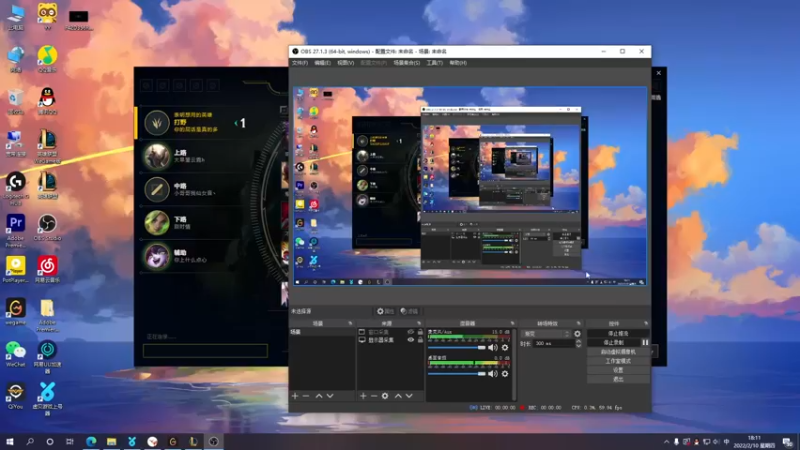Screen dimensions: 800x450
Task: Pop out the Scenes dock panel
Action: [x=350, y=323]
